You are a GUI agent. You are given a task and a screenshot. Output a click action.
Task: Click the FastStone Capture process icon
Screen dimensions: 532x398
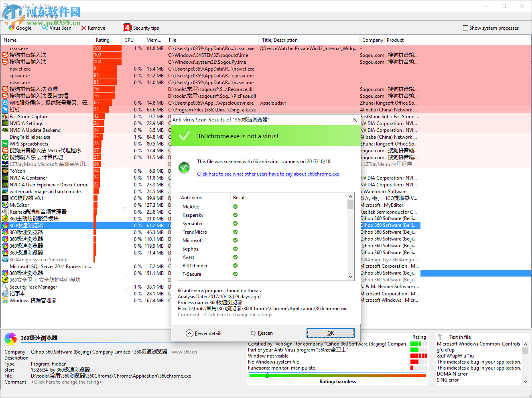point(4,116)
